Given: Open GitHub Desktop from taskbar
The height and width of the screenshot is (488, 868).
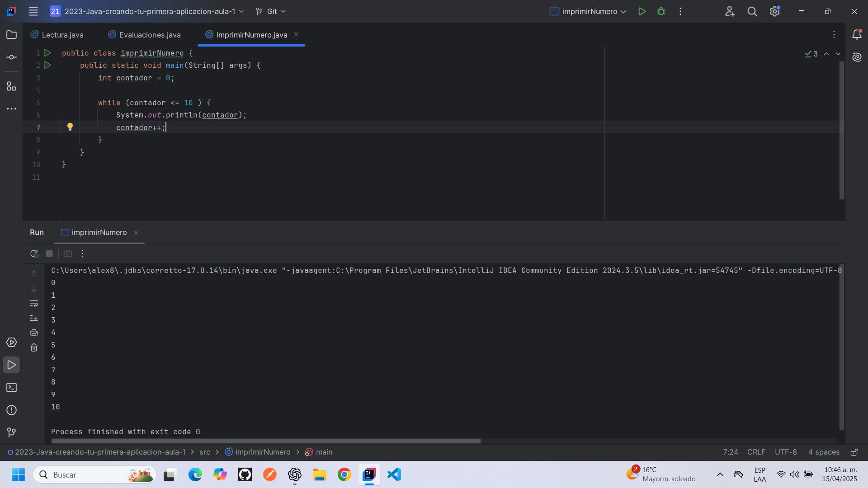Looking at the screenshot, I should [245, 474].
